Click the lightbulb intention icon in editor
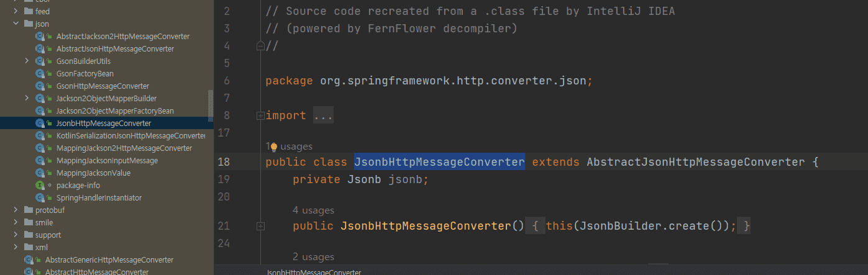The height and width of the screenshot is (275, 868). 273,147
